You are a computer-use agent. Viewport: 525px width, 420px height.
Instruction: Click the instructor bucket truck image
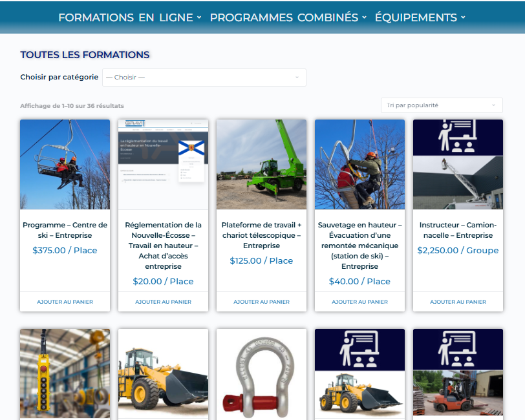tap(458, 164)
